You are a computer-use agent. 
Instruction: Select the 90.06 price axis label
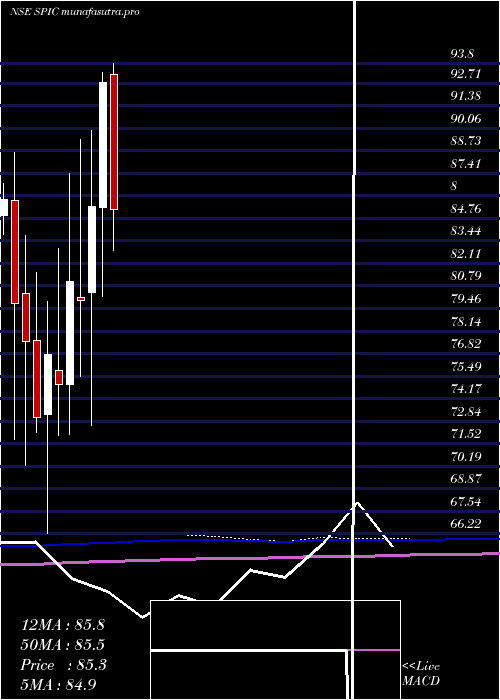[466, 119]
